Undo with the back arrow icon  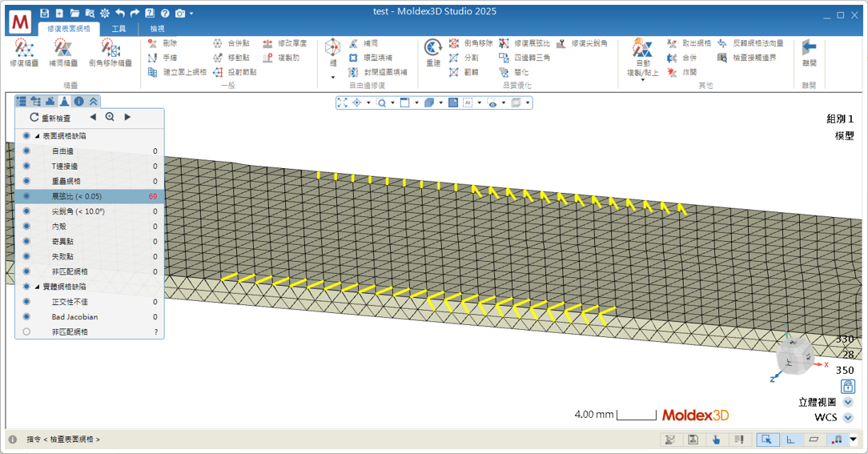point(120,13)
